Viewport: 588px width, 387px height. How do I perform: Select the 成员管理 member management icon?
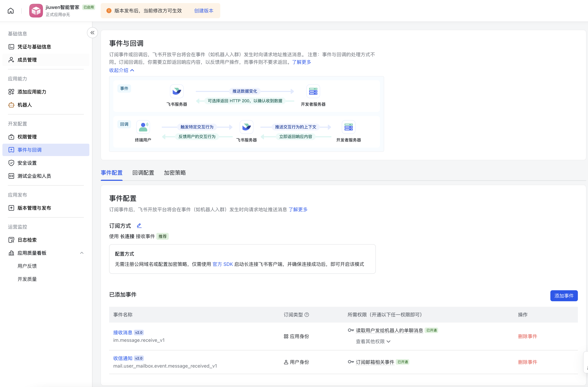pyautogui.click(x=11, y=60)
